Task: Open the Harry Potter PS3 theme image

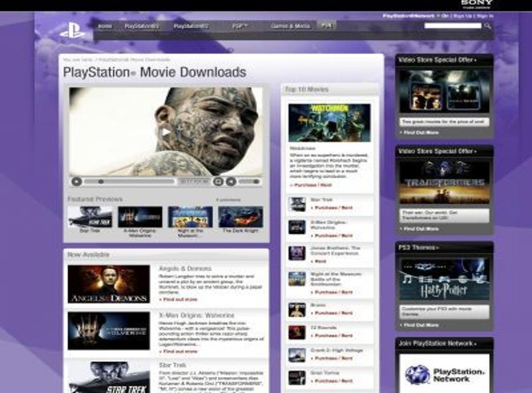Action: point(444,279)
